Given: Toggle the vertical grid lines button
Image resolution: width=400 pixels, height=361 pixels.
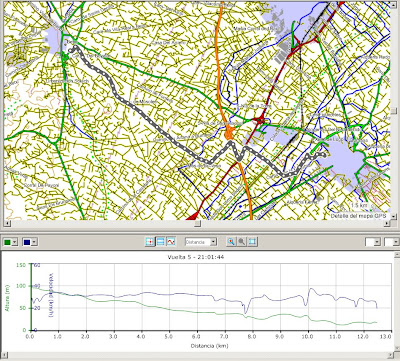Looking at the screenshot, I should pyautogui.click(x=150, y=242).
